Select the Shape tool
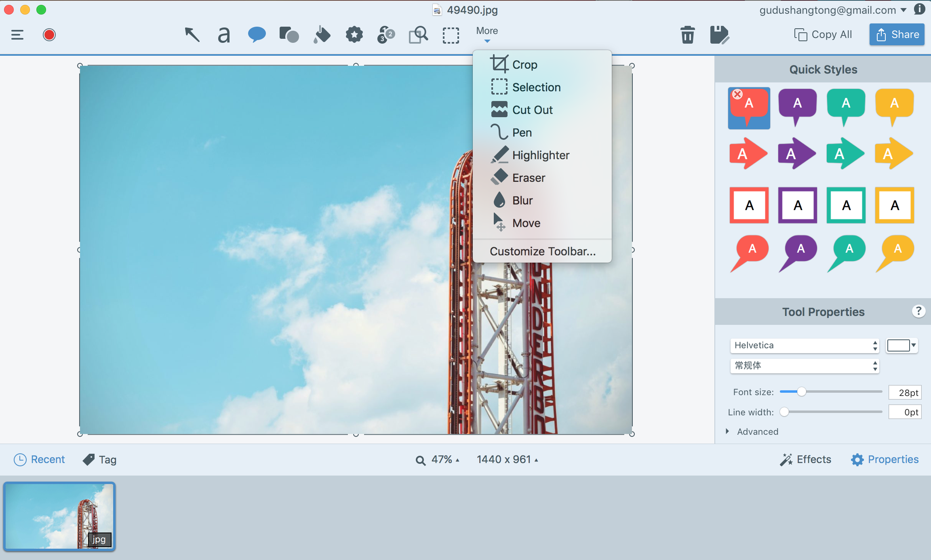 point(289,35)
